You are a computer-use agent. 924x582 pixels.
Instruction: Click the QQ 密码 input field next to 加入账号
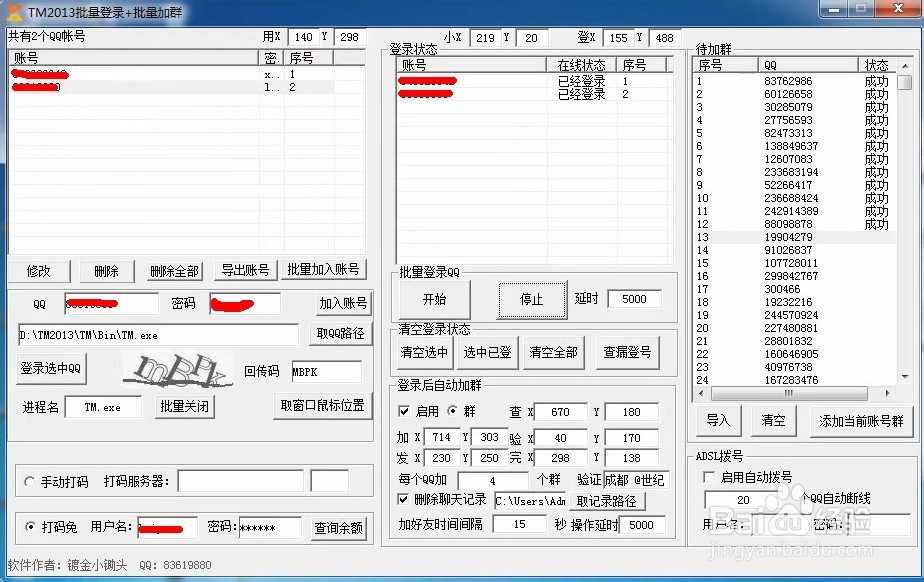coord(245,304)
